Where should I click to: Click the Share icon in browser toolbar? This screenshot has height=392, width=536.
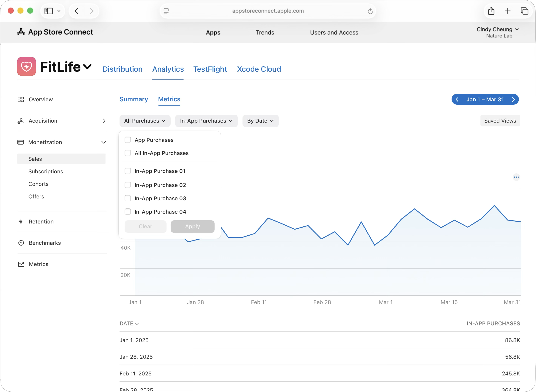[491, 11]
